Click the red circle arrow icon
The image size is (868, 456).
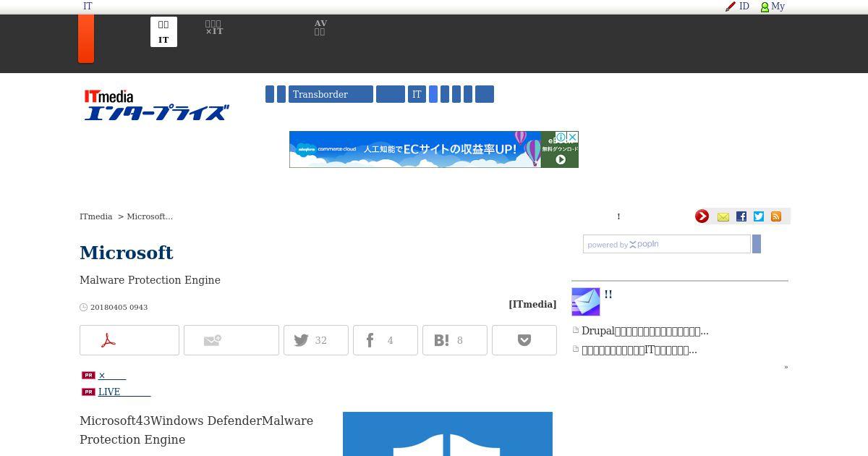pyautogui.click(x=702, y=216)
